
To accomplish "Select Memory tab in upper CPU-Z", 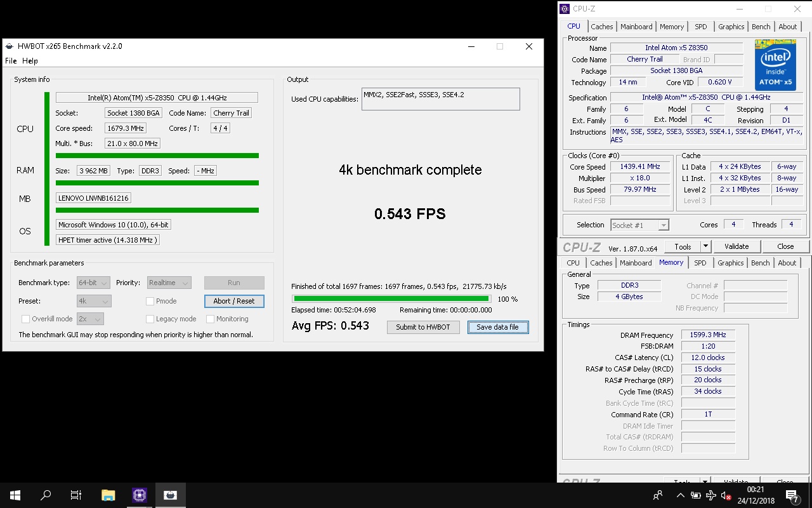I will (x=672, y=27).
